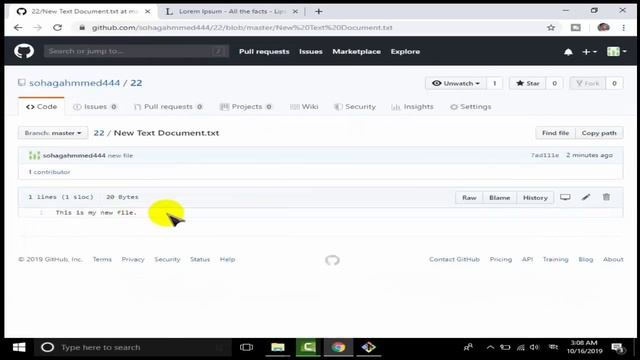Screen dimensions: 640x360
Task: Open Marketplace in the navbar
Action: tap(356, 51)
